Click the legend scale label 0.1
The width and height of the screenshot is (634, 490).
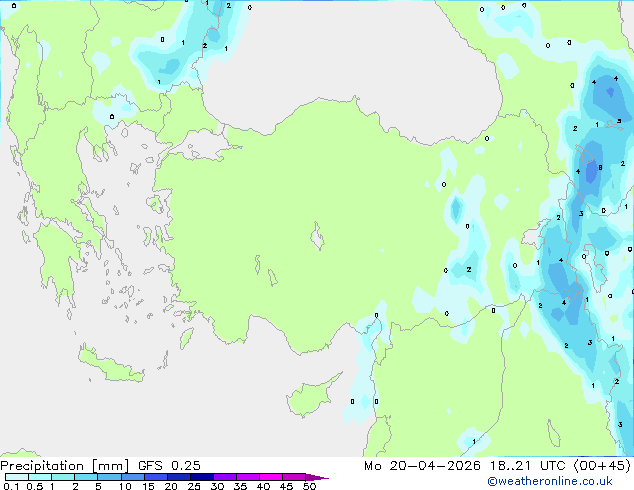click(11, 486)
